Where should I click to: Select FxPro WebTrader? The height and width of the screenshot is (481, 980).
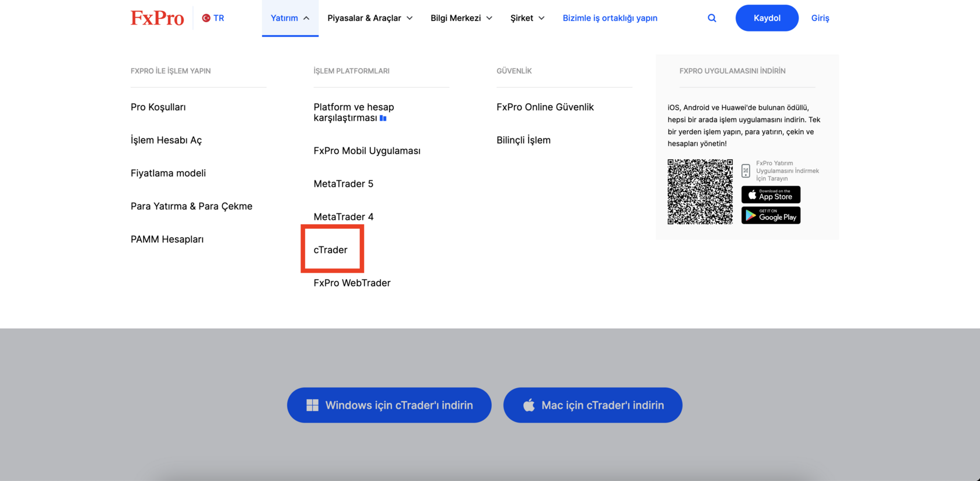tap(352, 283)
